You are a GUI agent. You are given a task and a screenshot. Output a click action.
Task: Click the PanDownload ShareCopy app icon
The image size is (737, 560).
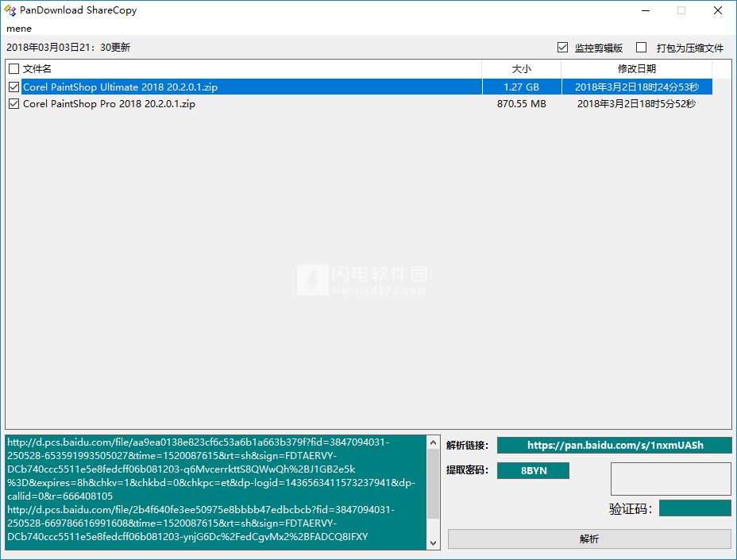(10, 10)
